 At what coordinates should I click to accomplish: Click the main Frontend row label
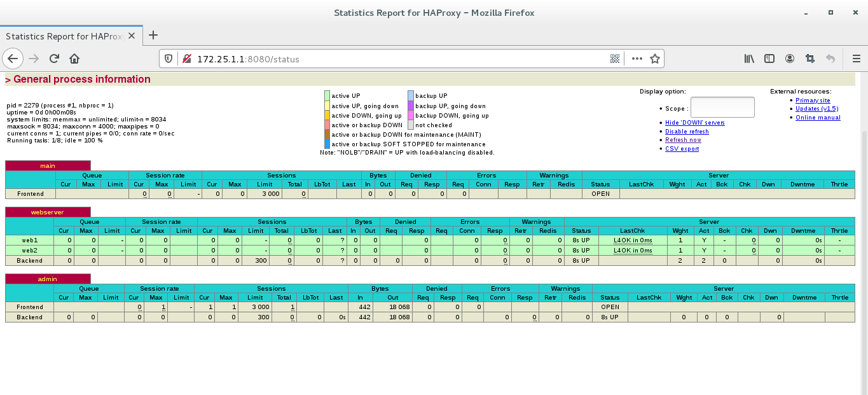pos(30,194)
